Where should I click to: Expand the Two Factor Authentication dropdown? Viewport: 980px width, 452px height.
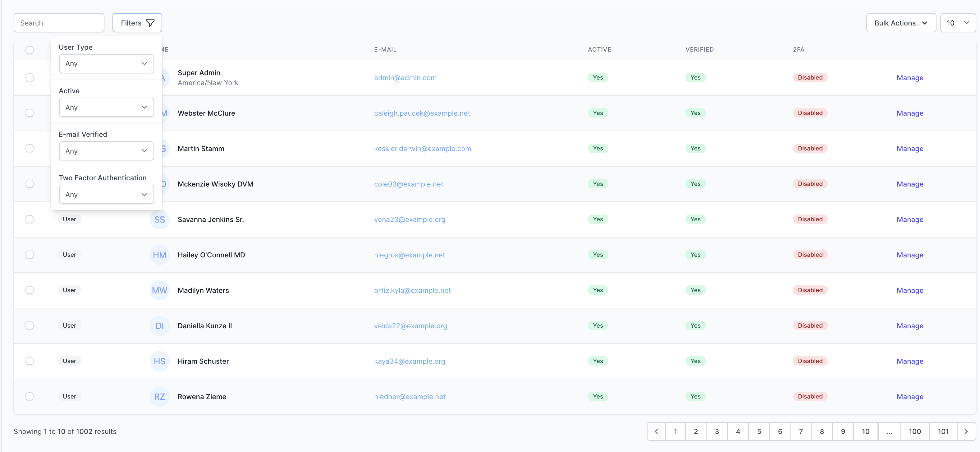tap(106, 194)
